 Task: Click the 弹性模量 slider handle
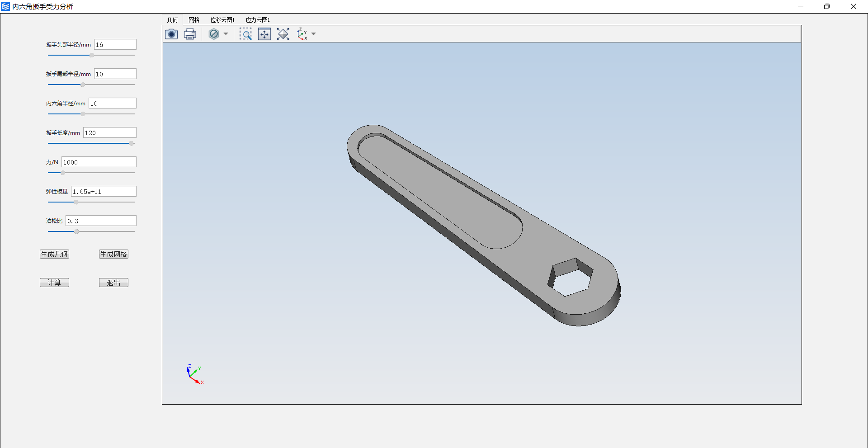pos(76,202)
